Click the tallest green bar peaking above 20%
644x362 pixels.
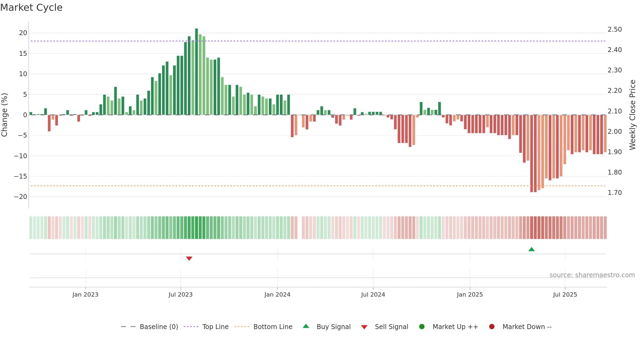196,72
